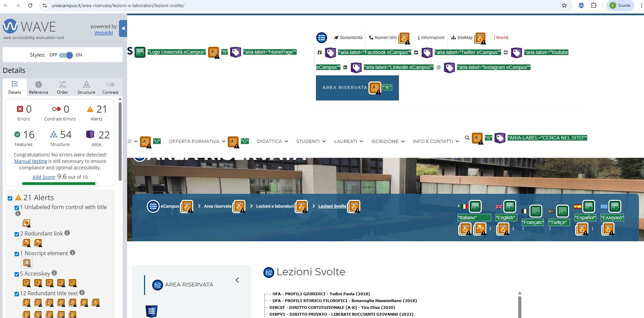644x318 pixels.
Task: Click the Noscript element alert icon
Action: [x=27, y=263]
